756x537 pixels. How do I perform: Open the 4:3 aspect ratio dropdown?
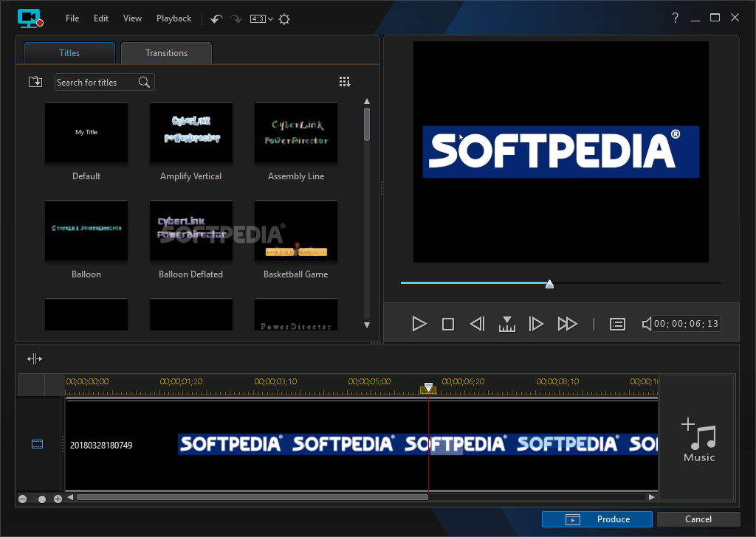(261, 18)
